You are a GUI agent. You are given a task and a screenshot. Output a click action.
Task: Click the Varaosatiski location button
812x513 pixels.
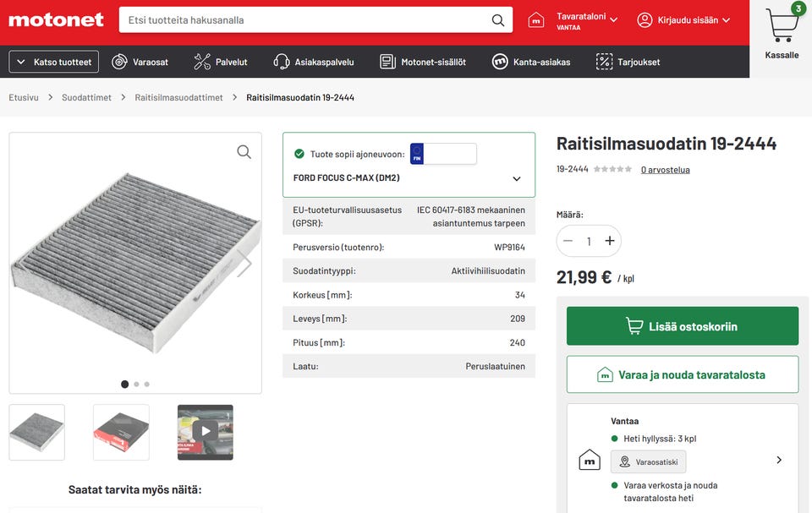[x=649, y=461]
